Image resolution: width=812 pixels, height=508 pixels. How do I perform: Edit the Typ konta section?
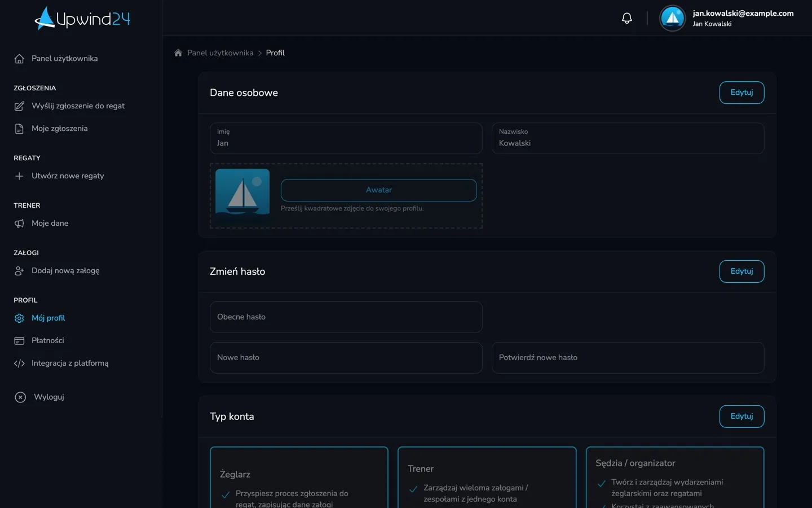(x=742, y=417)
